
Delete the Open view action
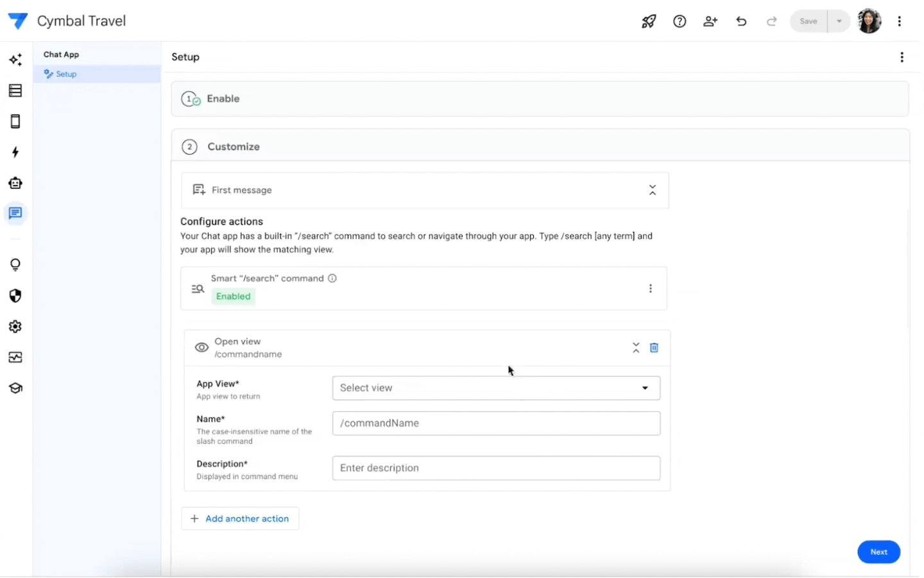654,347
